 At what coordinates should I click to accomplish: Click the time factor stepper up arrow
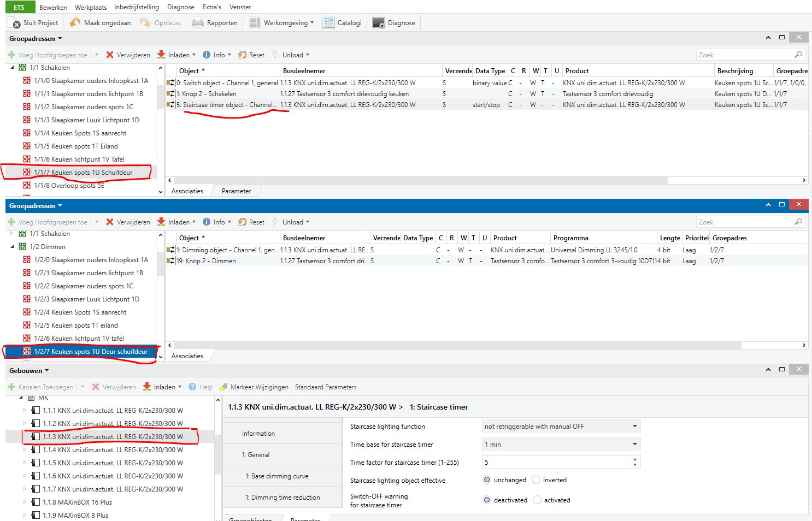pyautogui.click(x=634, y=460)
